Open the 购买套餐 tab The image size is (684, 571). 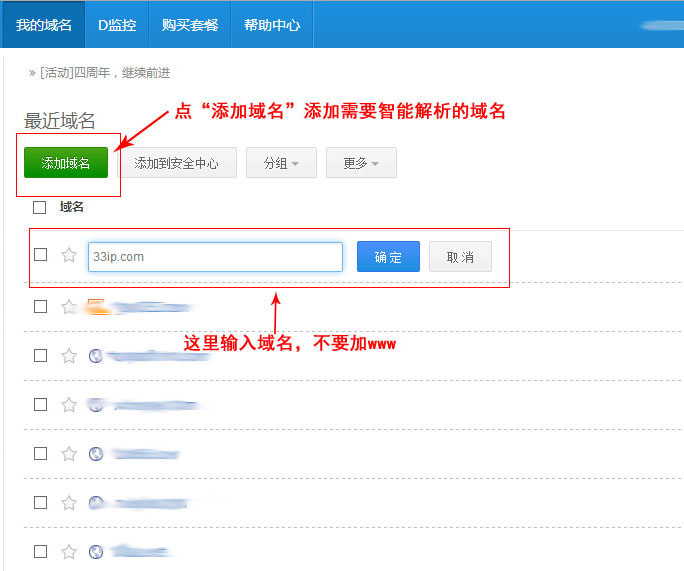(190, 25)
